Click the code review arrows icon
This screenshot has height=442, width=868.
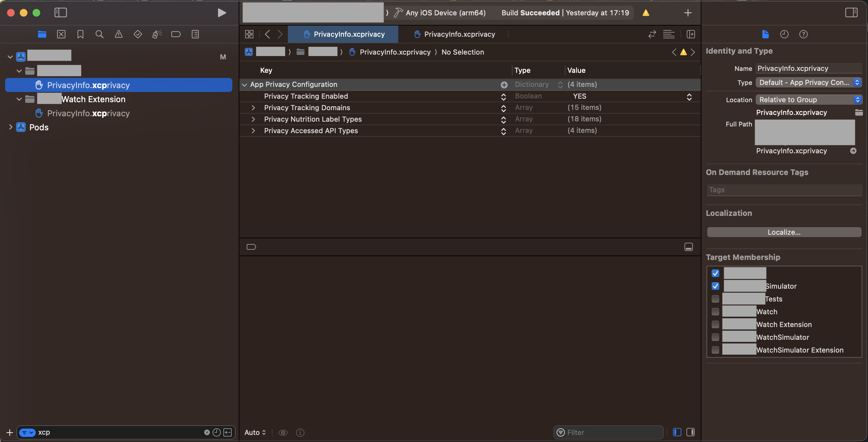(x=652, y=34)
